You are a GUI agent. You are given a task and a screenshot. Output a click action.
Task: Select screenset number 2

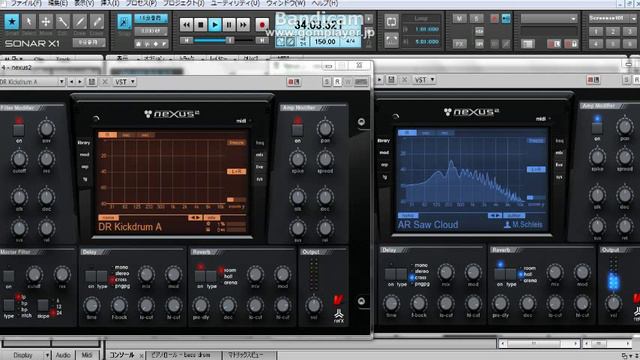click(613, 31)
